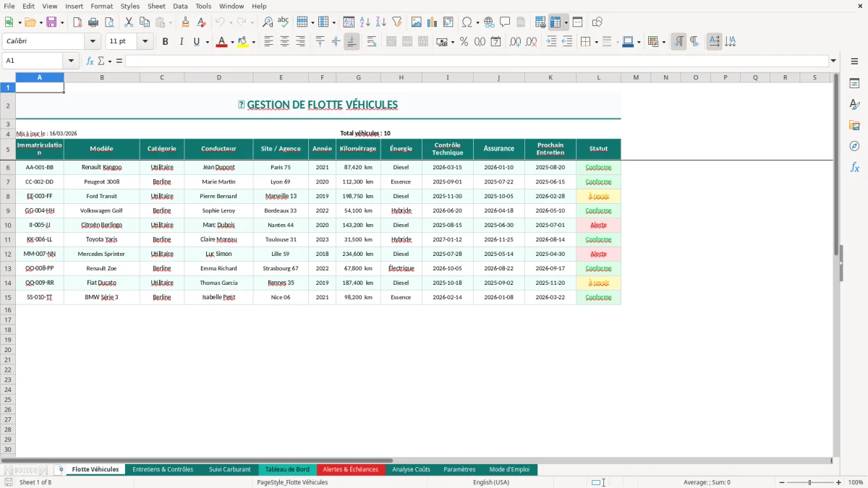Open sidebar Gallery panel icon

[854, 125]
